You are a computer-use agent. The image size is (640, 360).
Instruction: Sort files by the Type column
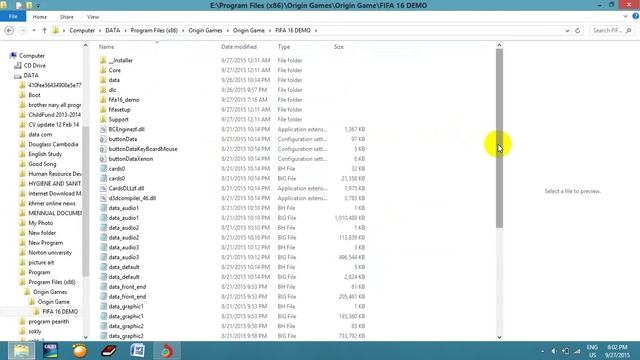point(284,47)
